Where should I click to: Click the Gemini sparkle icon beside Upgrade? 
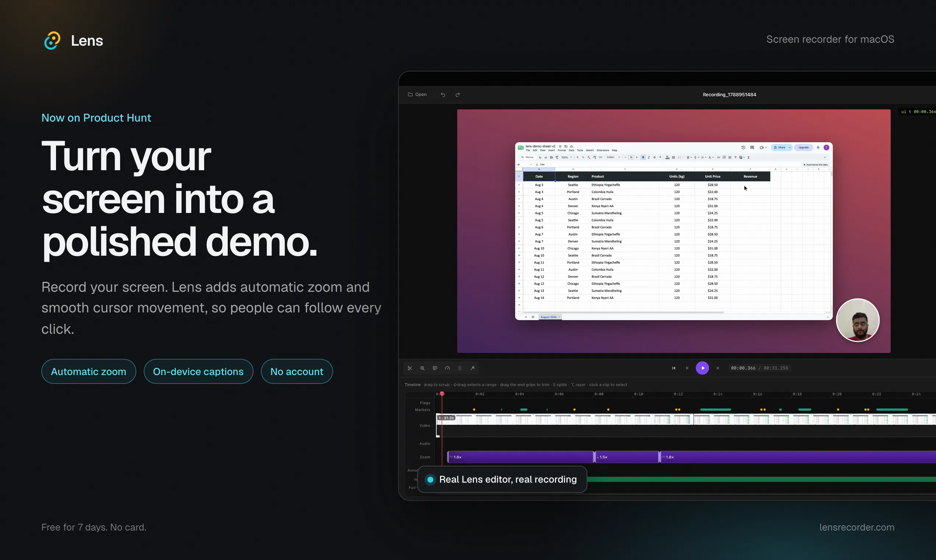(x=818, y=147)
